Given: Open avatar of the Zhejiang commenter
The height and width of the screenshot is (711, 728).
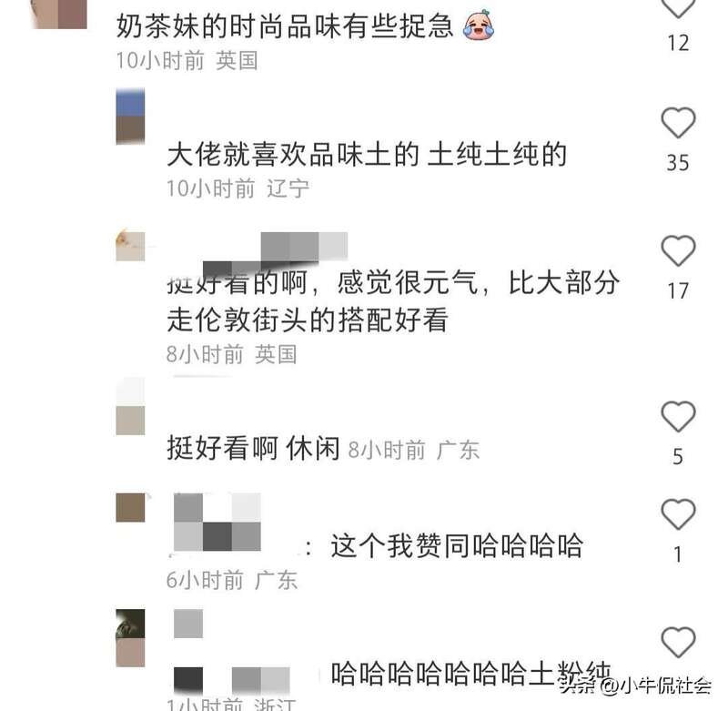Looking at the screenshot, I should click(130, 638).
